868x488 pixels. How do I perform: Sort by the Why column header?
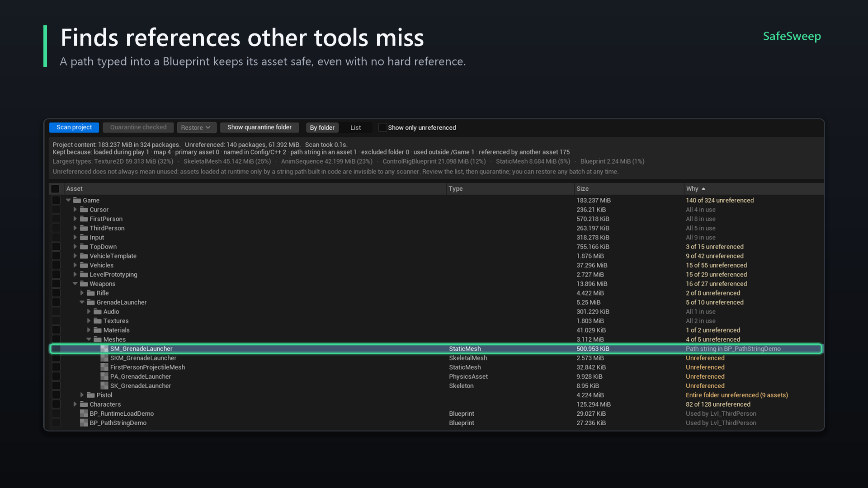pos(754,189)
